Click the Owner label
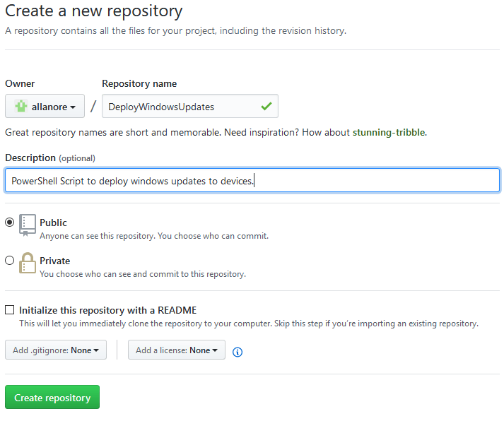This screenshot has width=504, height=421. coord(20,83)
